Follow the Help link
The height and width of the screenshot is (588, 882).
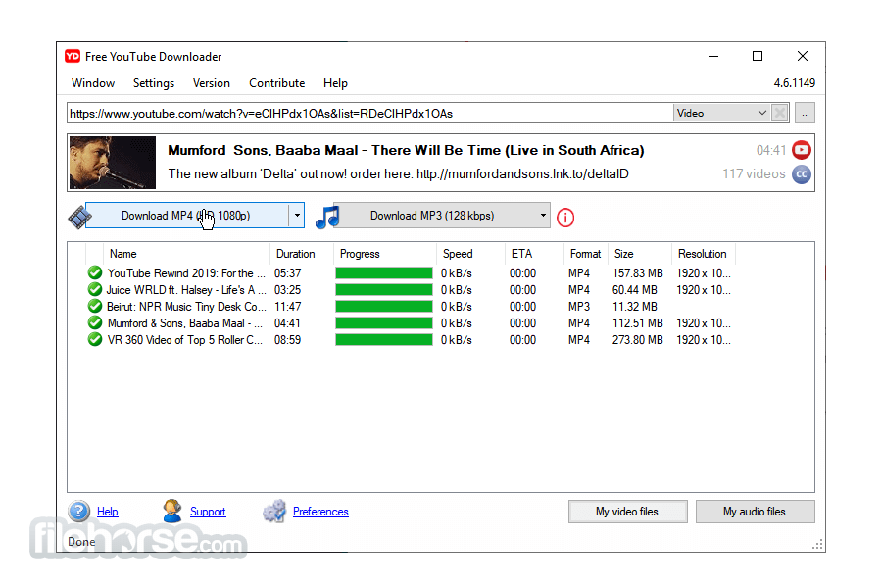(108, 512)
